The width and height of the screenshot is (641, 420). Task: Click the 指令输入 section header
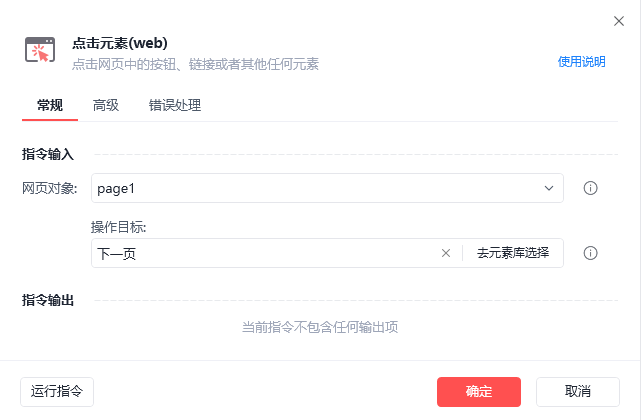pyautogui.click(x=48, y=154)
